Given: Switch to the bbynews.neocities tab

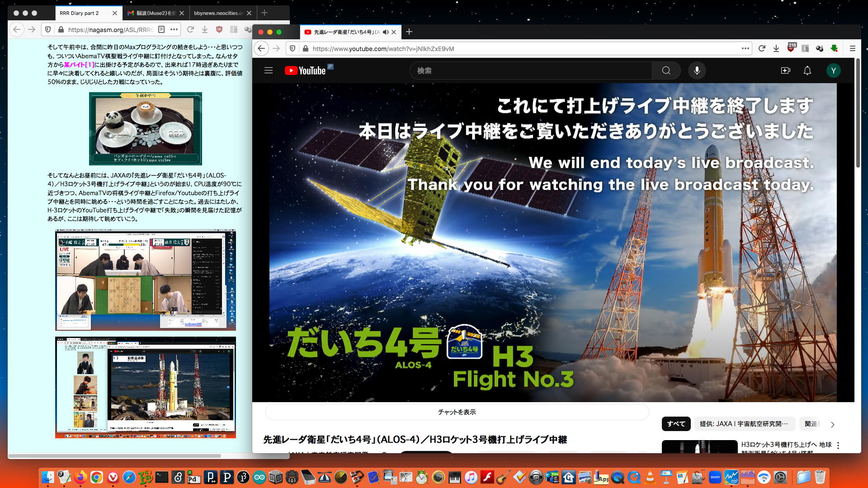Looking at the screenshot, I should [218, 13].
